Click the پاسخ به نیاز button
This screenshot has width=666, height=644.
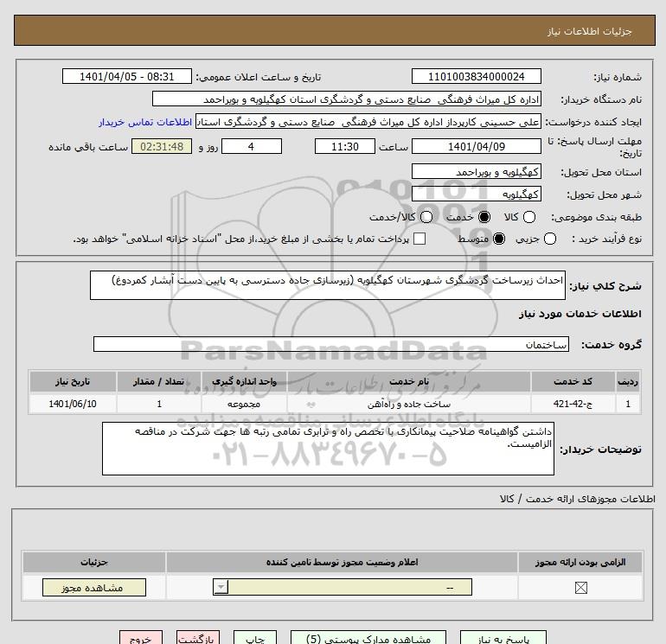503,638
